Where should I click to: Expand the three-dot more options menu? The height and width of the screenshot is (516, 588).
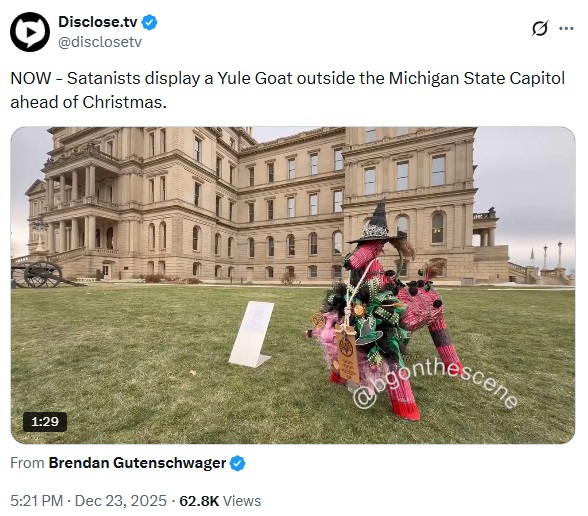566,28
